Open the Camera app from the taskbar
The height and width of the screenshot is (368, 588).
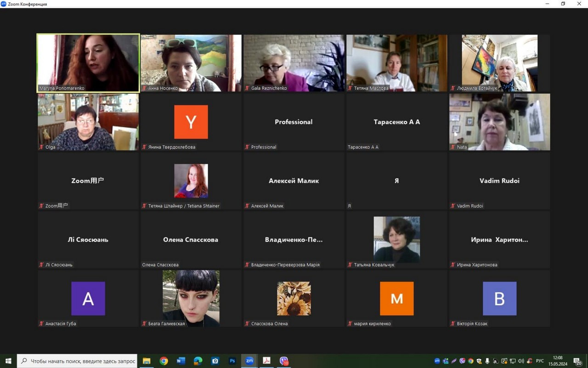coord(215,361)
